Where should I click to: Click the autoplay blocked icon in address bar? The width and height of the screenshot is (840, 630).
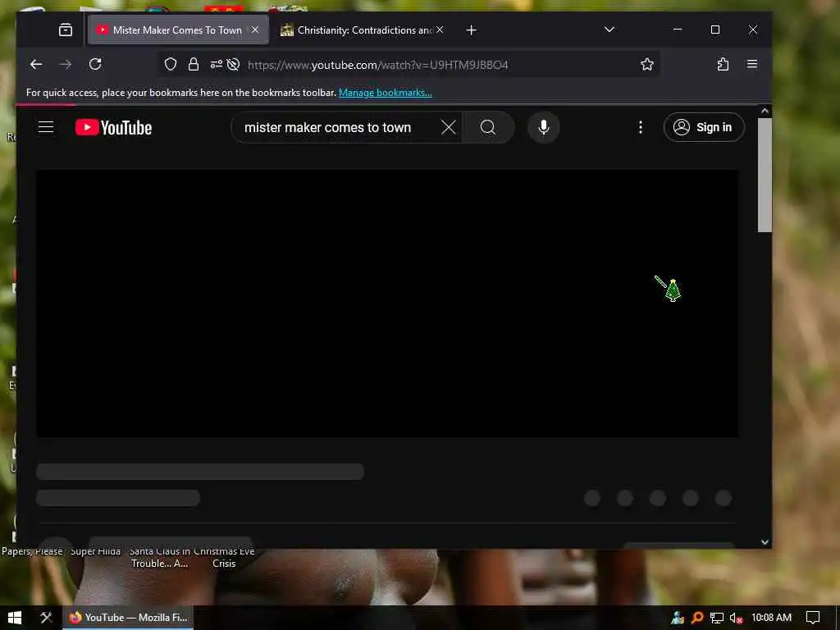coord(233,64)
